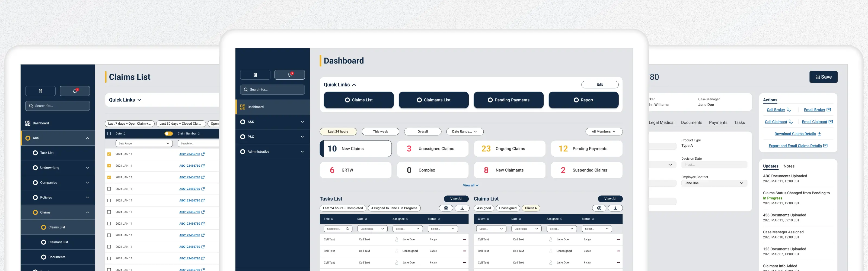
Task: Expand Administrative menu in Dashboard sidebar
Action: [x=302, y=151]
